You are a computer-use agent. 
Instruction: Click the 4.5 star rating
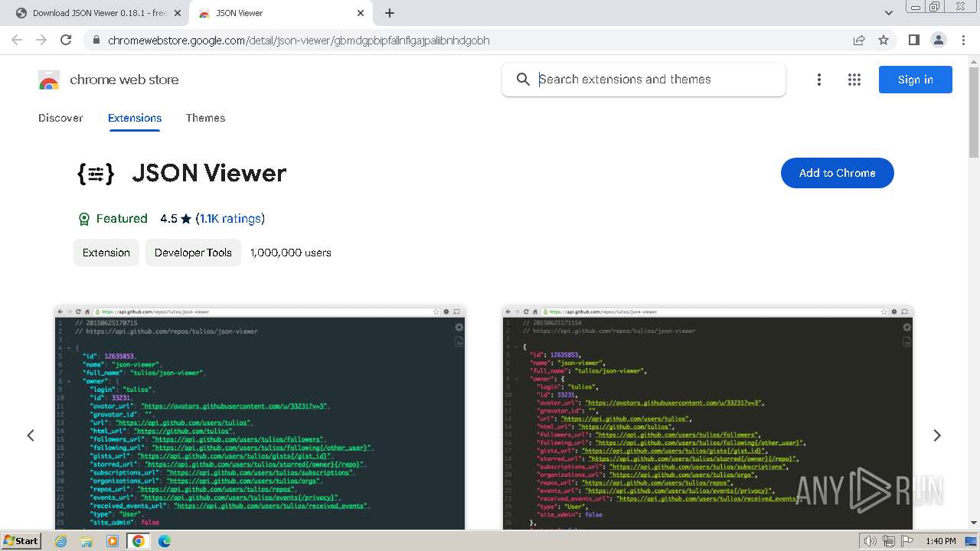[x=175, y=219]
